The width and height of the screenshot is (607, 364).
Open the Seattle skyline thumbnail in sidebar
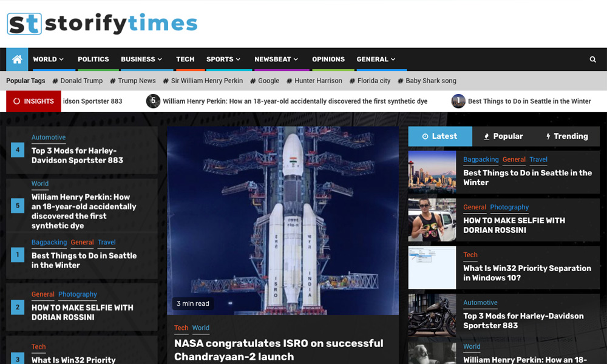[432, 172]
